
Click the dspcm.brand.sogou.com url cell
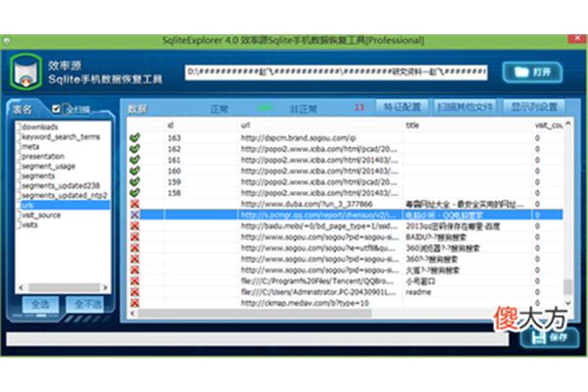pyautogui.click(x=298, y=137)
